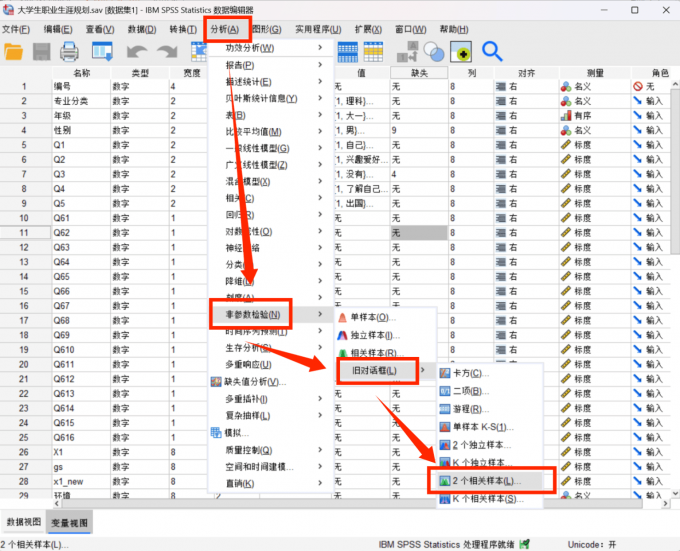
Task: Expand the 多重插补(I) submenu arrow
Action: point(320,398)
